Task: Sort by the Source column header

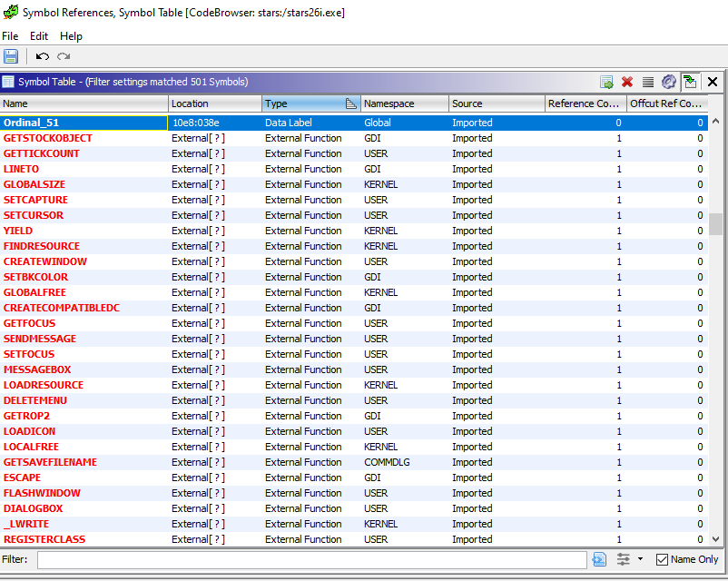Action: (x=497, y=103)
